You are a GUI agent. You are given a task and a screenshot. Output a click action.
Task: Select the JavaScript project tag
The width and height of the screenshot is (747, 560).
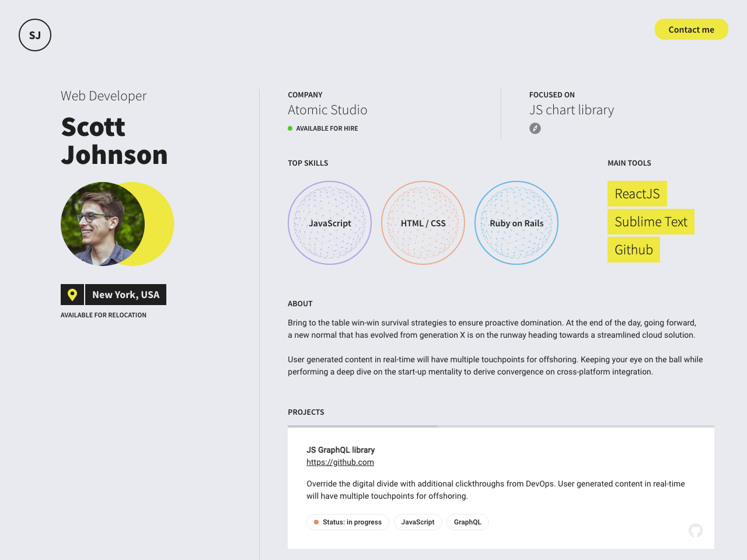418,522
